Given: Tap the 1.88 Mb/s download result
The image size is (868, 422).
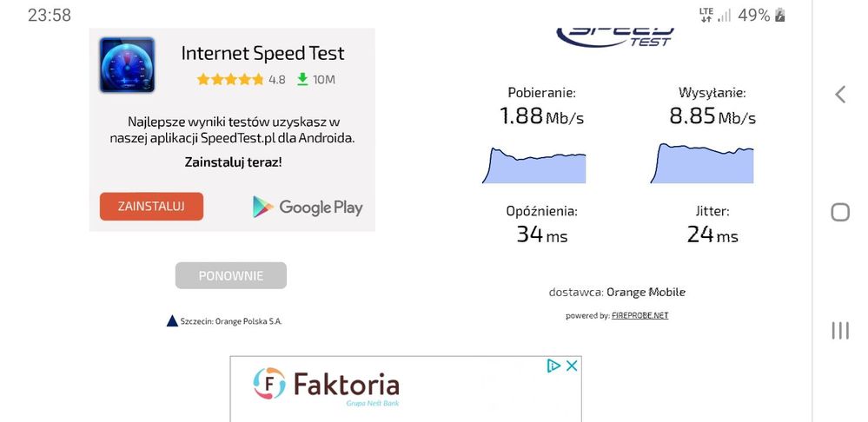Looking at the screenshot, I should (541, 116).
